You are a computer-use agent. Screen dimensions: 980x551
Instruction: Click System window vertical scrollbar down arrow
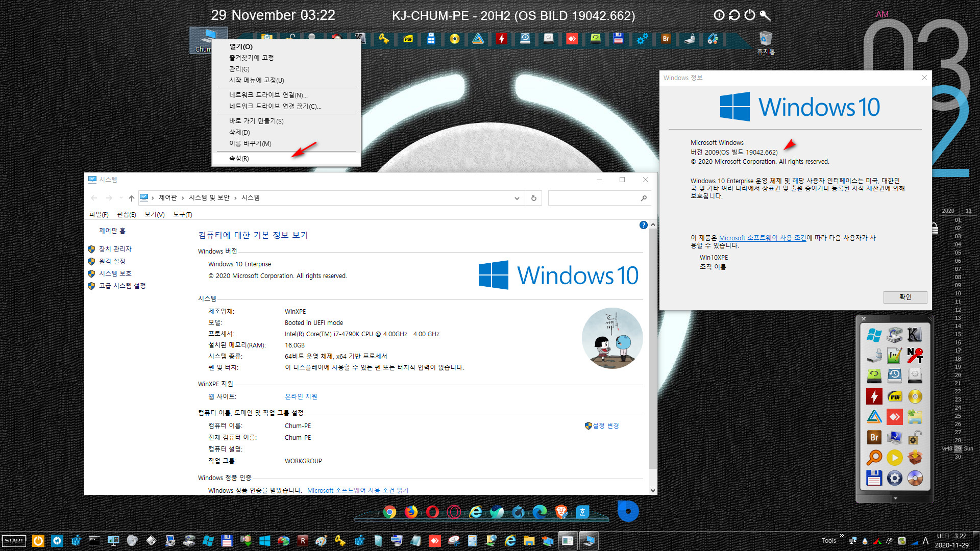(x=653, y=490)
